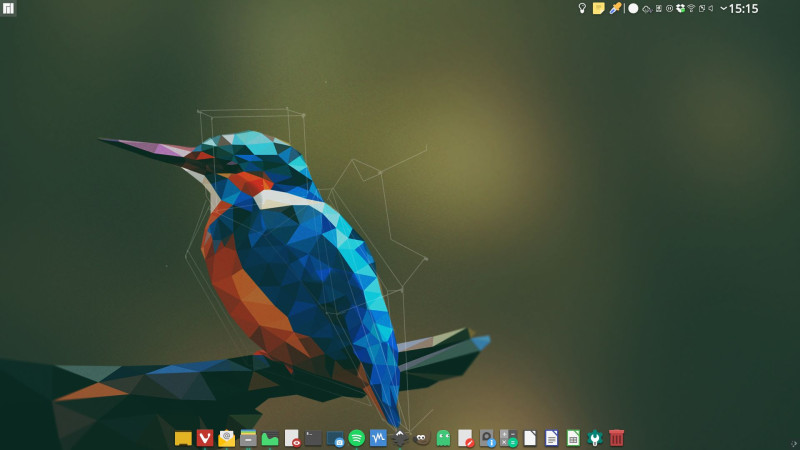800x450 pixels.
Task: Open the Dropbox tray icon
Action: (x=680, y=8)
